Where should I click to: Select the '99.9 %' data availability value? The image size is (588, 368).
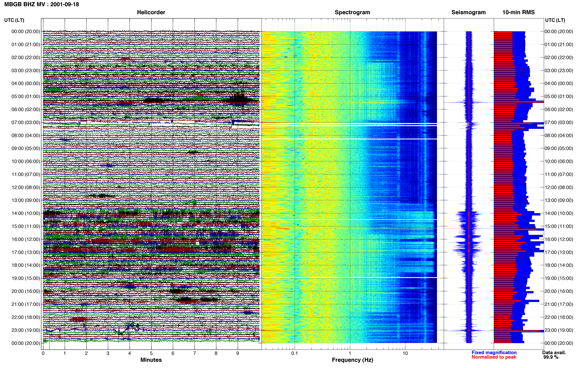click(x=551, y=357)
